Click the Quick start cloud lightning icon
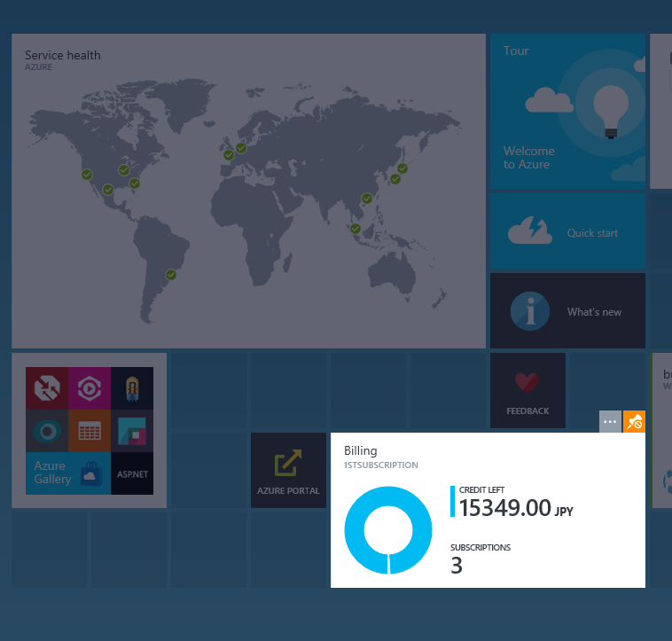Image resolution: width=672 pixels, height=641 pixels. (x=530, y=231)
